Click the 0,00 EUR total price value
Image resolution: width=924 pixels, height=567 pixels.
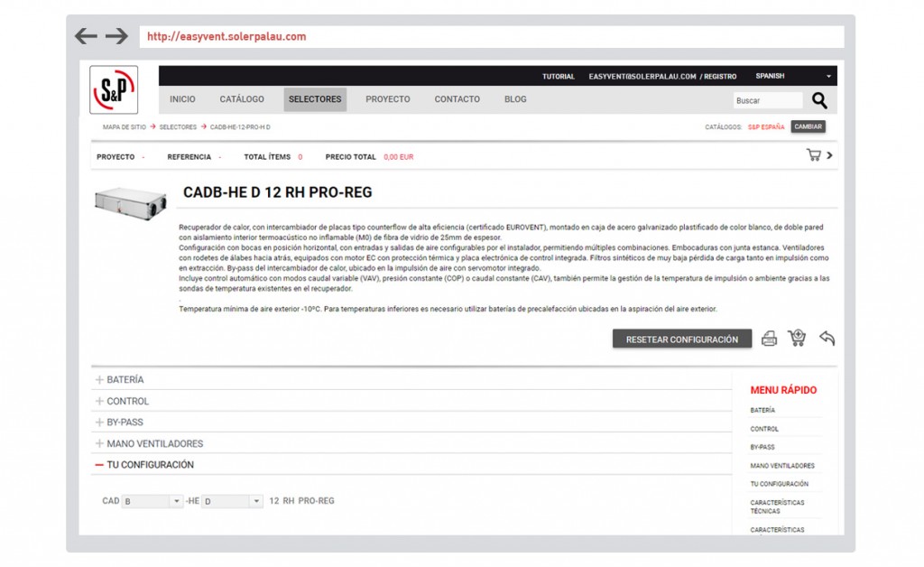pyautogui.click(x=398, y=157)
